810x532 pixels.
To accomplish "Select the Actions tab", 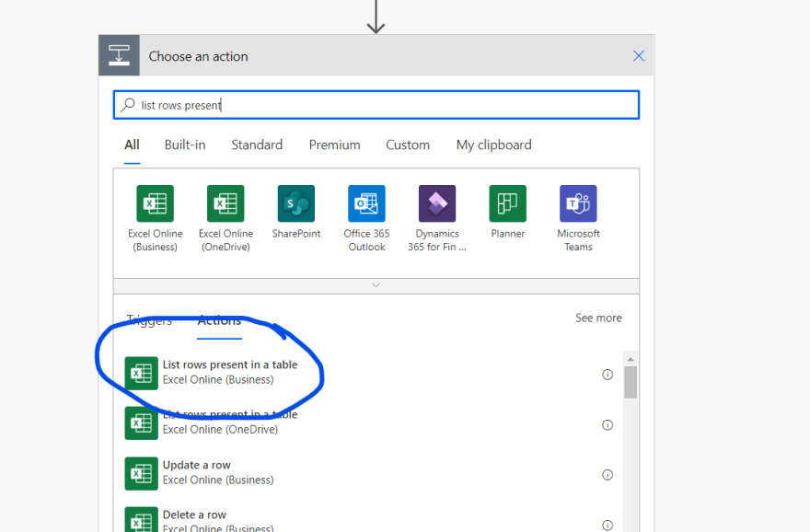I will [220, 320].
